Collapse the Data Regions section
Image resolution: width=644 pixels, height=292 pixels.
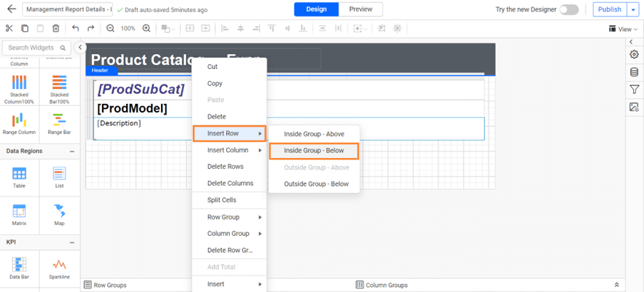click(72, 151)
